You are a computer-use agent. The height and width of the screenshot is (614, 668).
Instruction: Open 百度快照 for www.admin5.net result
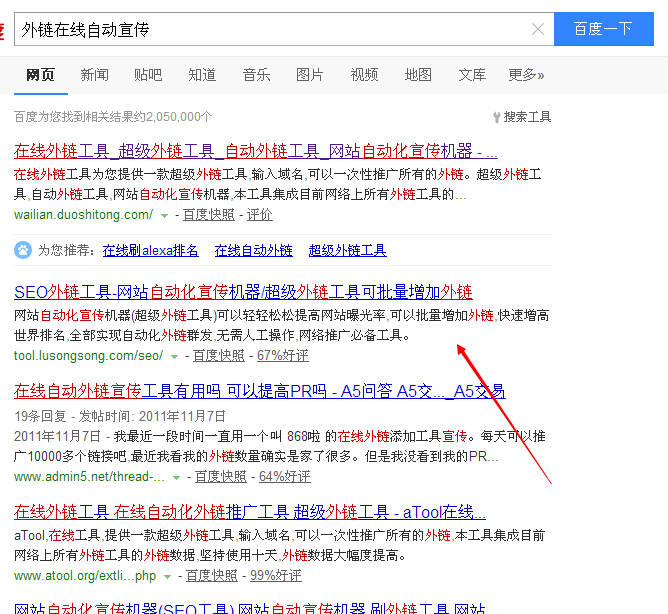point(221,476)
